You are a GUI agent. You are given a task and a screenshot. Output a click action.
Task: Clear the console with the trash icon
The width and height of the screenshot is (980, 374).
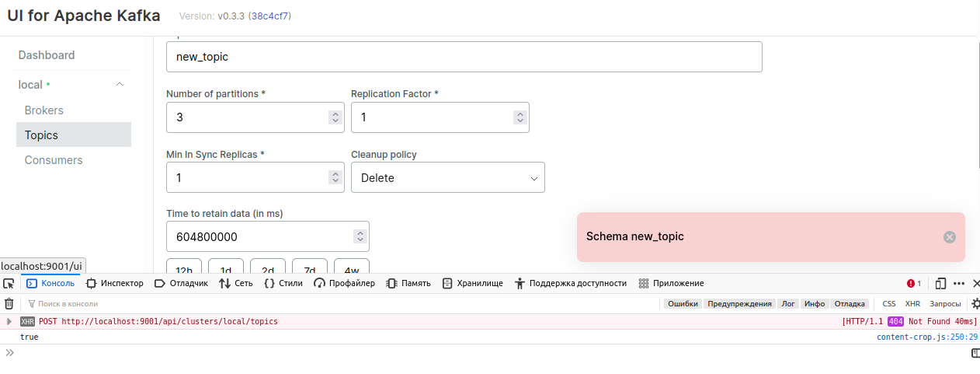(9, 303)
